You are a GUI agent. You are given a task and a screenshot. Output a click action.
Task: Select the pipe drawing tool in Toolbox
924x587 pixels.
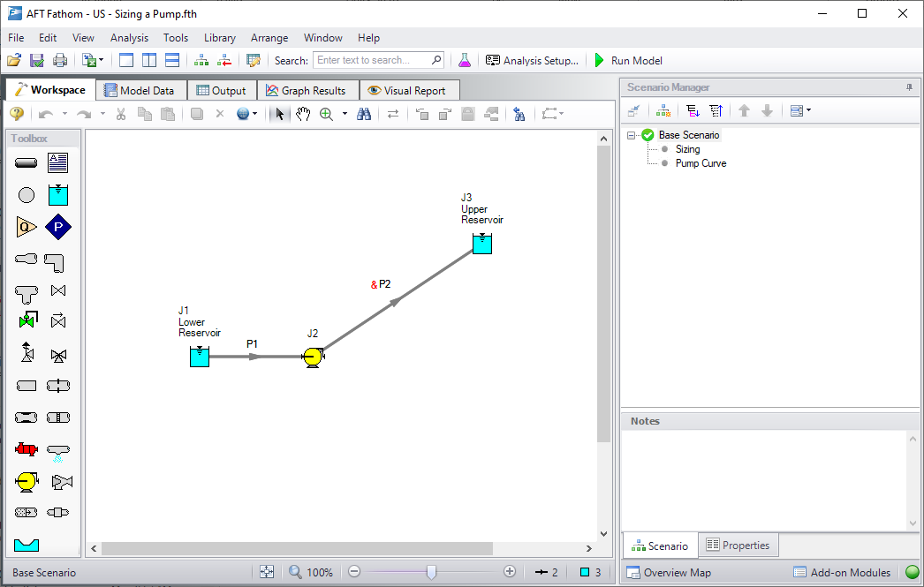click(x=27, y=163)
